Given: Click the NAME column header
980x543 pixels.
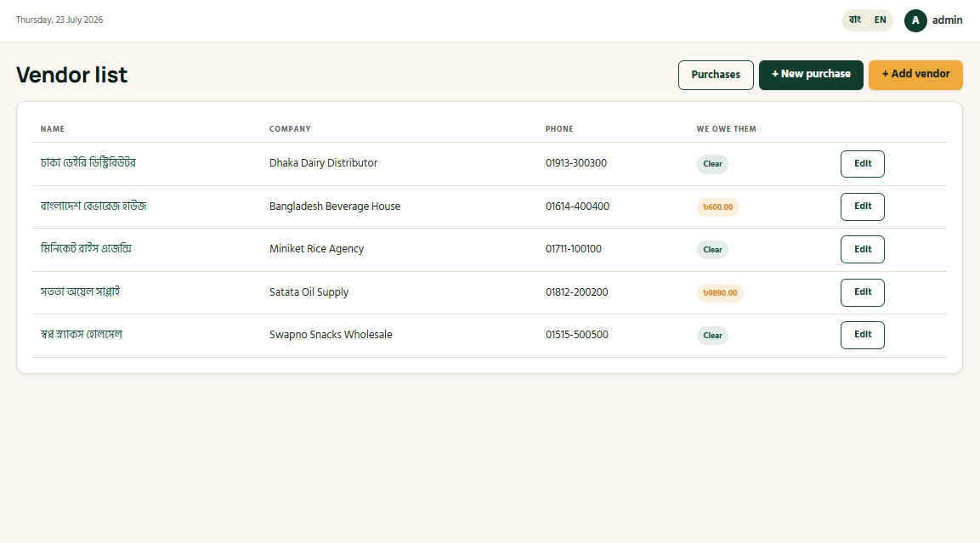Looking at the screenshot, I should click(53, 128).
